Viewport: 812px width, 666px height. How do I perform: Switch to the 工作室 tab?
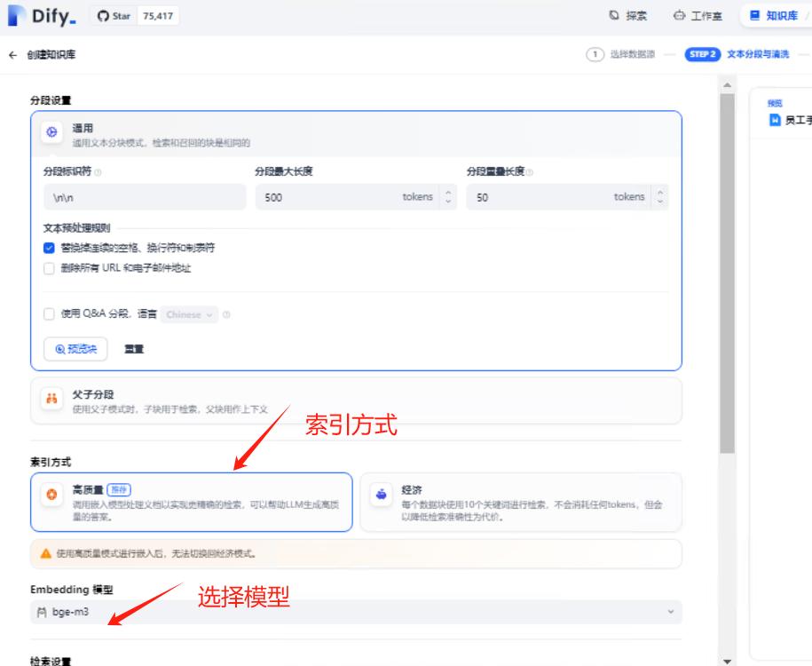(x=698, y=16)
